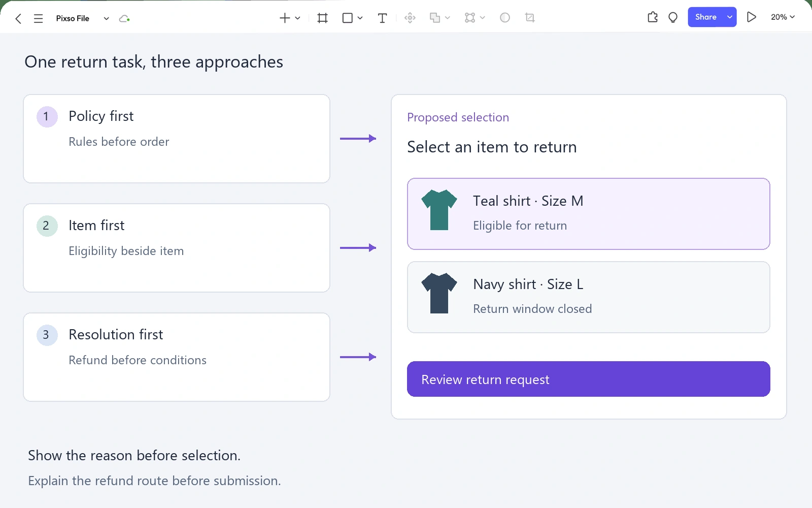Click the crop tool icon
812x508 pixels.
pyautogui.click(x=530, y=18)
